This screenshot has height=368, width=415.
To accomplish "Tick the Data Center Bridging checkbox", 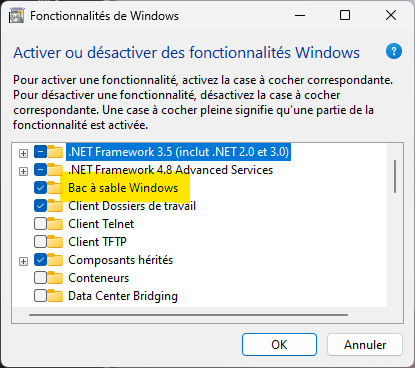I will (40, 296).
